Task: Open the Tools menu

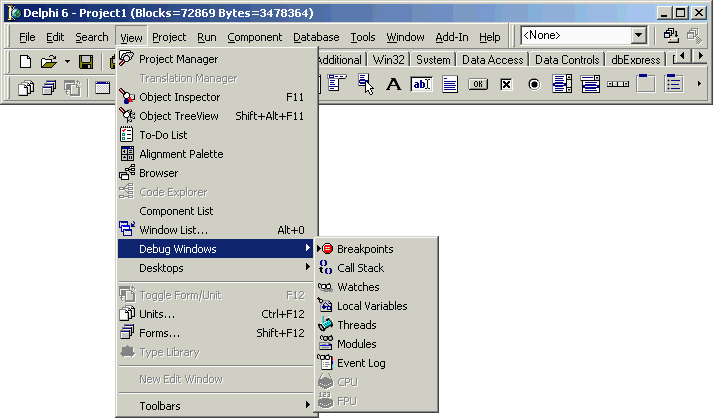Action: click(363, 37)
